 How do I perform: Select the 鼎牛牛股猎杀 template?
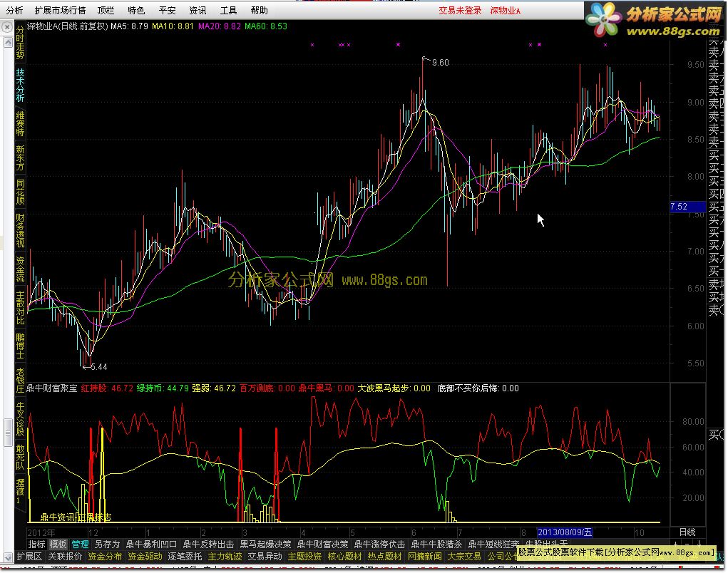[437, 544]
